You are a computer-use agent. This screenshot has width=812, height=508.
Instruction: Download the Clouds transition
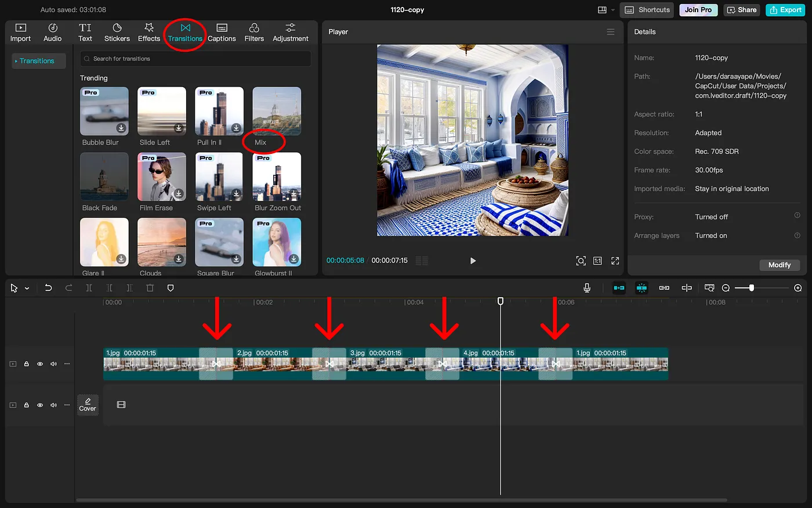tap(179, 259)
